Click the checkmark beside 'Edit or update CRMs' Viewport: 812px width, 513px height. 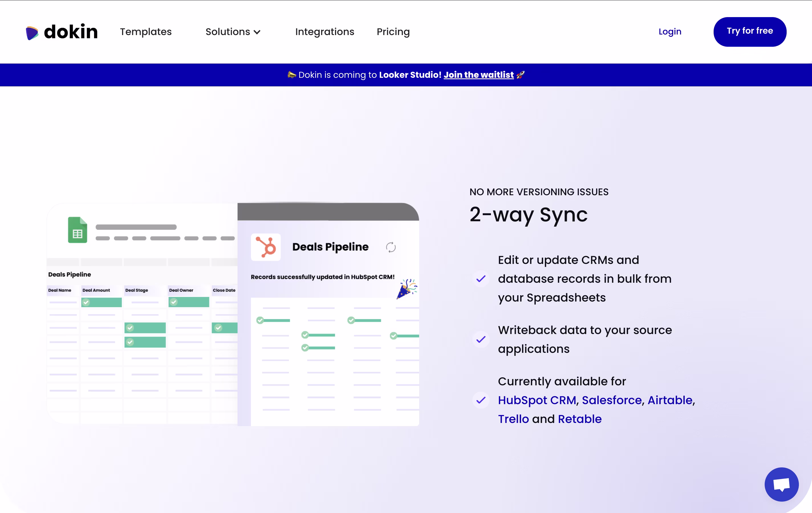coord(481,279)
